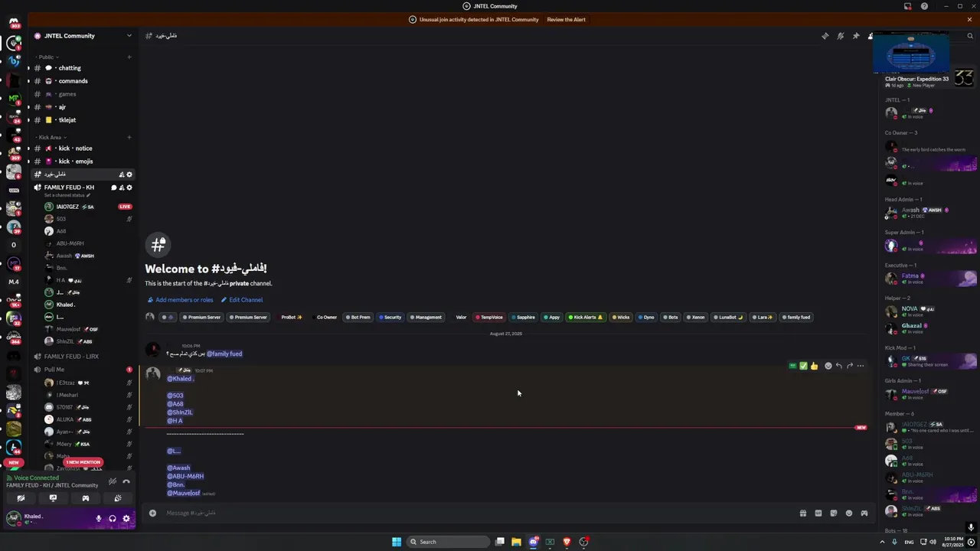Image resolution: width=980 pixels, height=551 pixels.
Task: Open Pinned Messages in header
Action: point(856,36)
